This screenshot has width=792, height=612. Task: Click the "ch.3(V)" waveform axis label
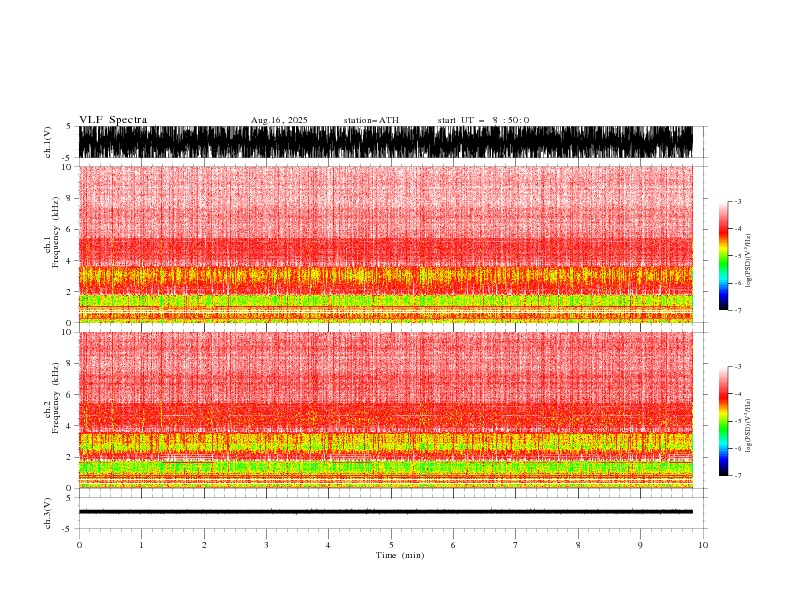click(x=48, y=513)
